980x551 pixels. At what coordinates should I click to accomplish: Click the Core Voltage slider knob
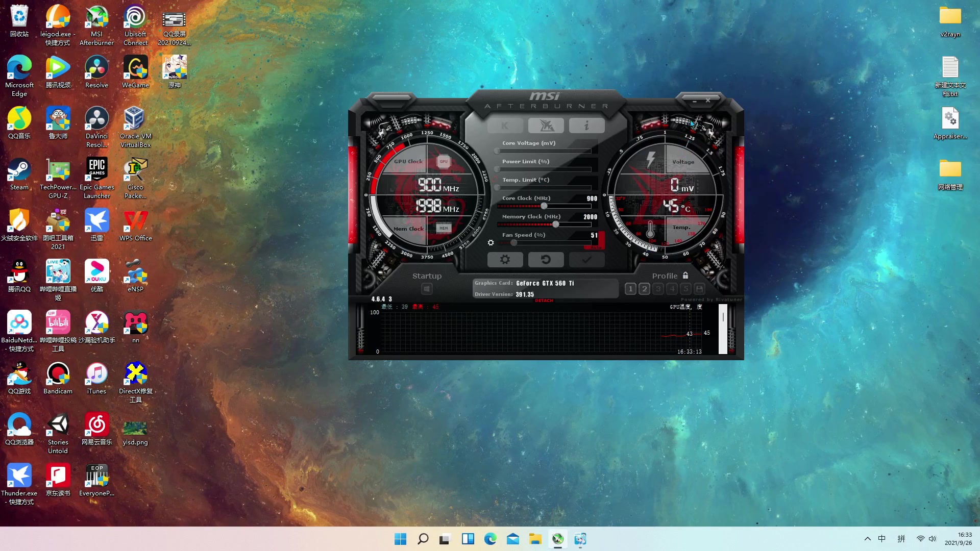pos(497,151)
